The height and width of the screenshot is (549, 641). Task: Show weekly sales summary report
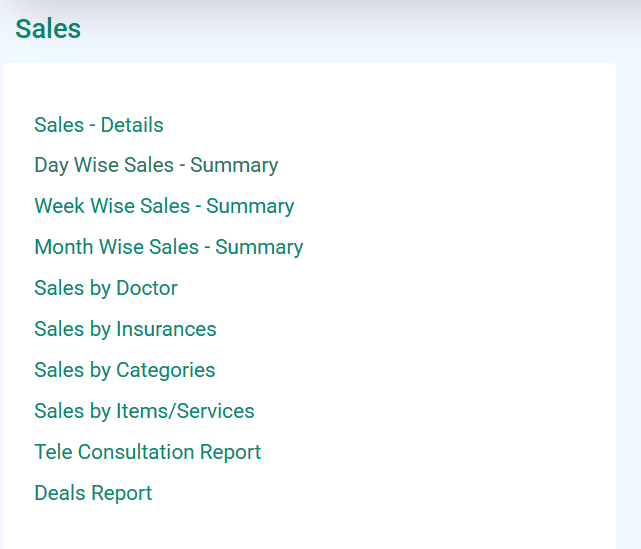click(164, 206)
